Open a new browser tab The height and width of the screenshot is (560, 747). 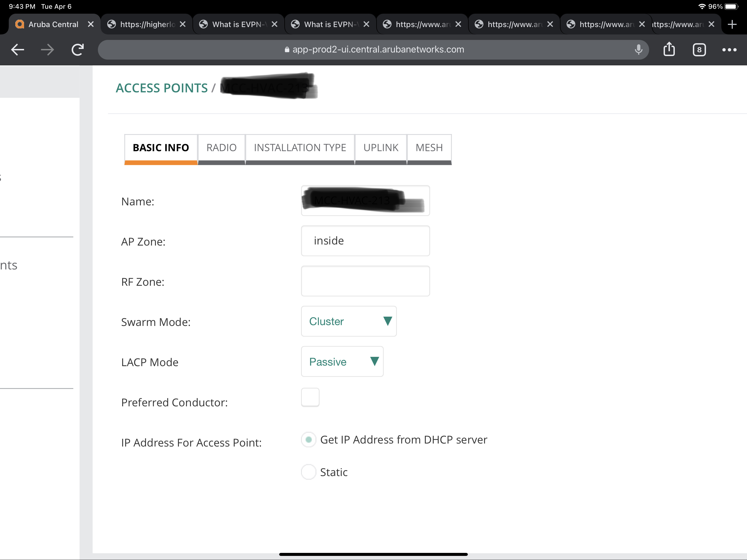tap(733, 24)
